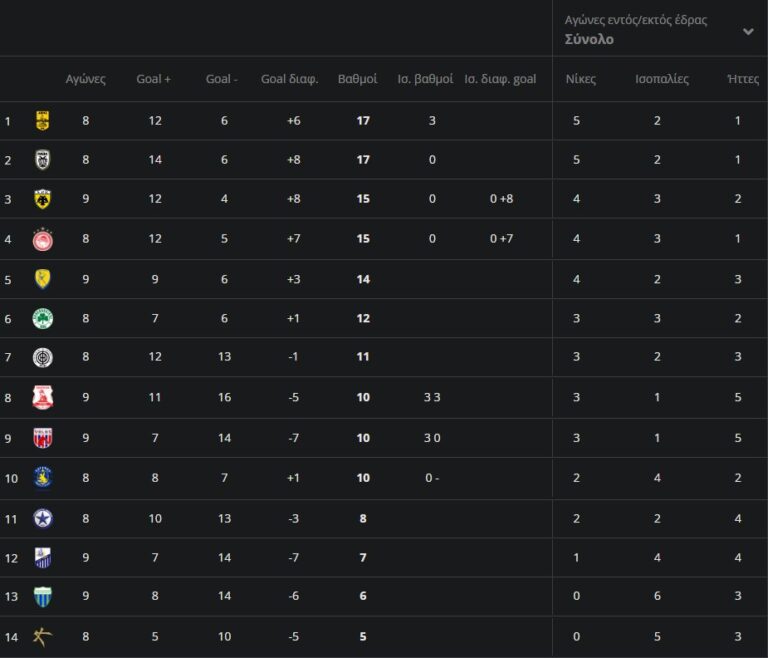Click the second-place team's crest
Screen dimensions: 768x658
pos(43,160)
